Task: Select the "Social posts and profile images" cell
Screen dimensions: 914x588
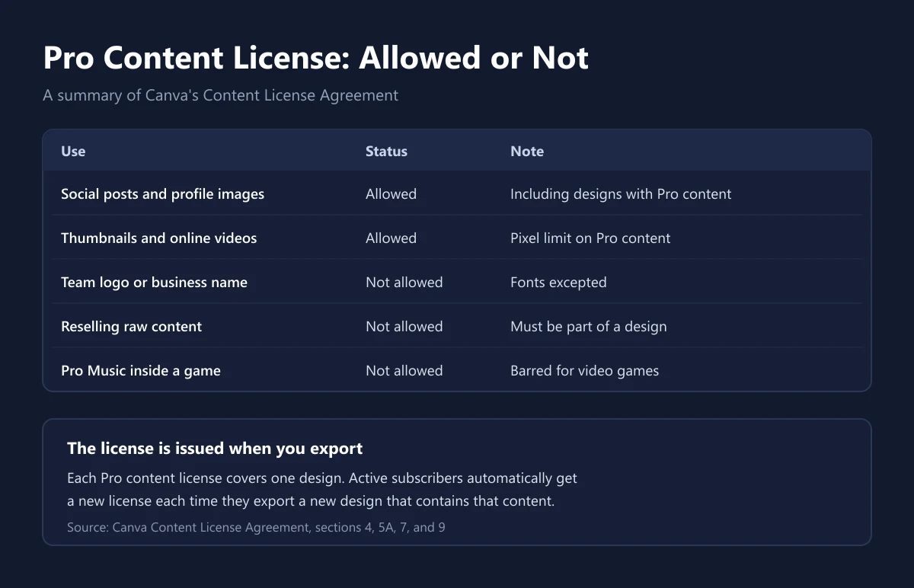Action: [x=163, y=193]
